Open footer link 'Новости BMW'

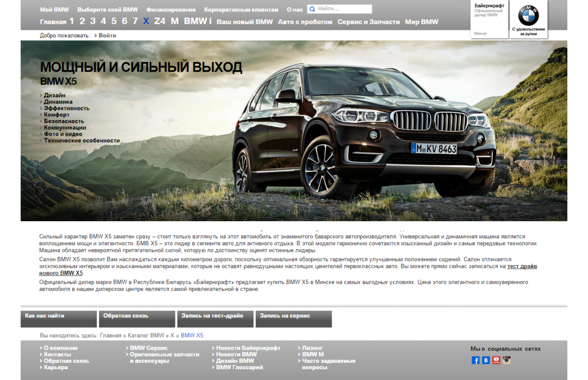click(236, 354)
